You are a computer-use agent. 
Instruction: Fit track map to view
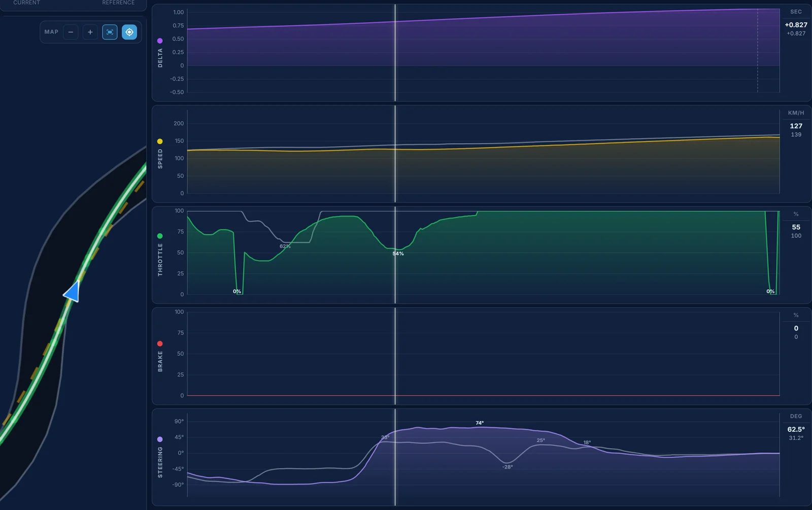(110, 32)
